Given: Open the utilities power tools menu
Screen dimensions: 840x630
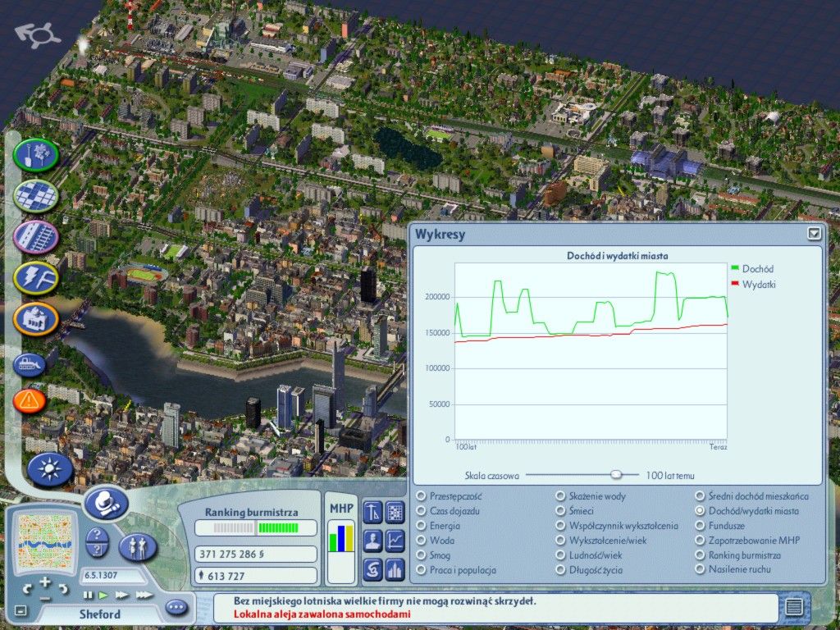Looking at the screenshot, I should pos(36,278).
